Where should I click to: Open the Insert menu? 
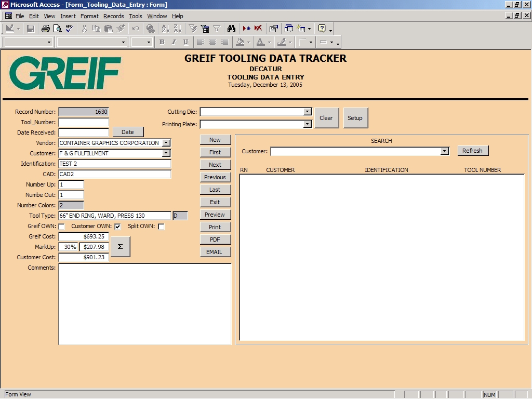pos(68,16)
